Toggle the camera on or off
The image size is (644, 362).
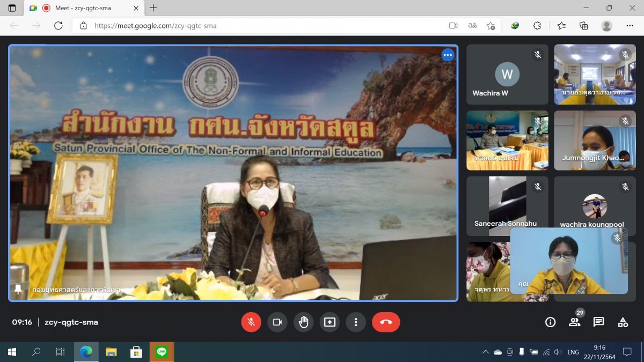pos(277,322)
